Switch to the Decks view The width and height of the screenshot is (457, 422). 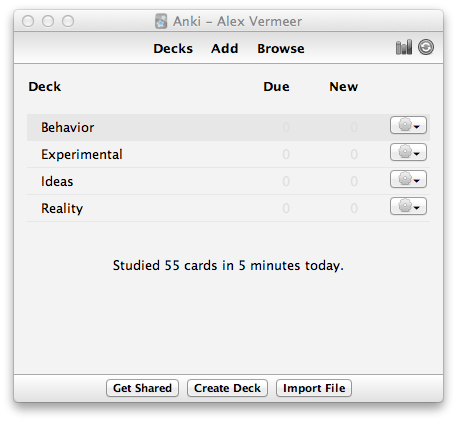click(173, 49)
